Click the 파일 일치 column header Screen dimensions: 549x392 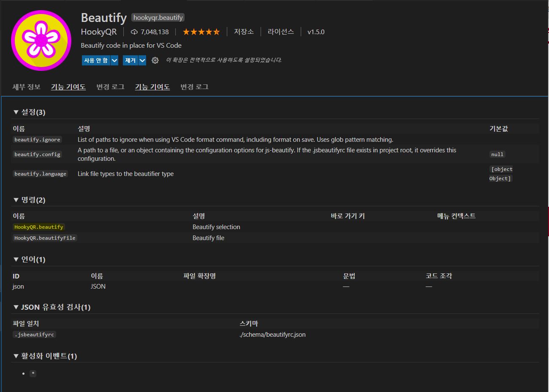coord(26,324)
